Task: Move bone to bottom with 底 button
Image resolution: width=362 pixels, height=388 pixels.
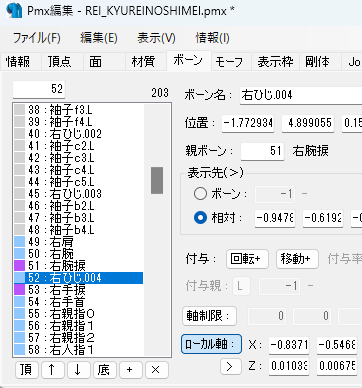Action: 104,370
